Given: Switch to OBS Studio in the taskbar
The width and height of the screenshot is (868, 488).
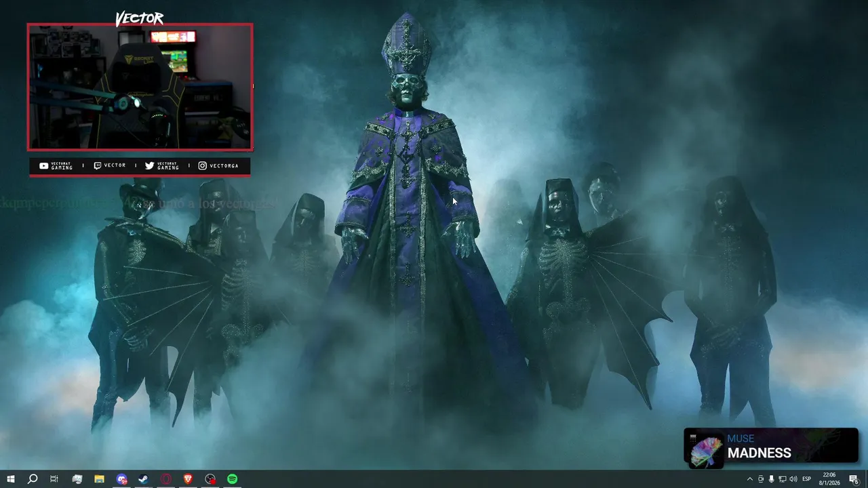Looking at the screenshot, I should click(x=210, y=479).
